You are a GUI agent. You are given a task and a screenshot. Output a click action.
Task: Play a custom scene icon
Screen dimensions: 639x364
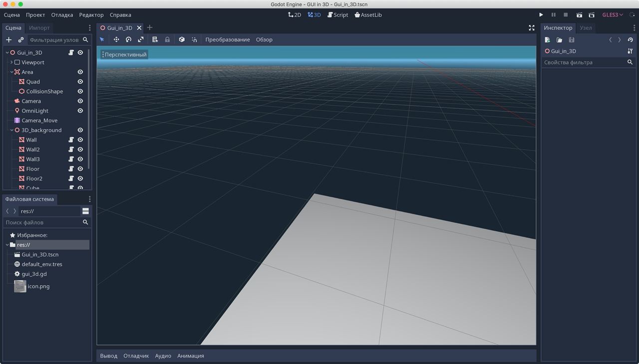[592, 15]
